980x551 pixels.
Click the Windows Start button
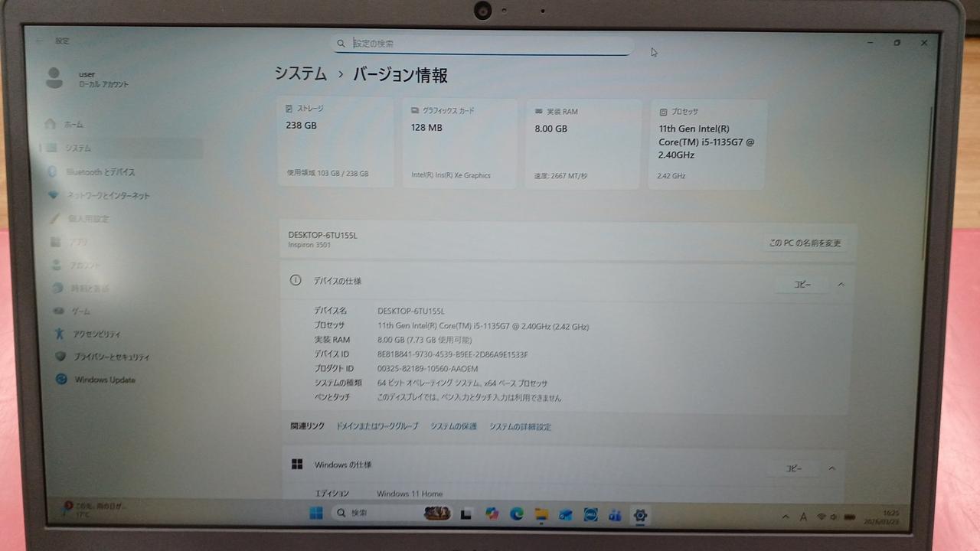(316, 514)
